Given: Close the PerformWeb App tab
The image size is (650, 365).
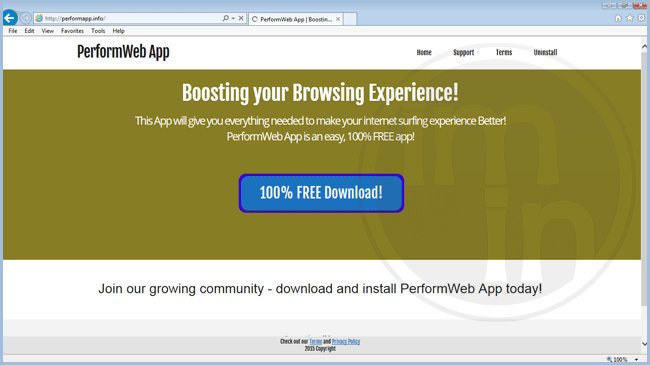Looking at the screenshot, I should pos(338,19).
